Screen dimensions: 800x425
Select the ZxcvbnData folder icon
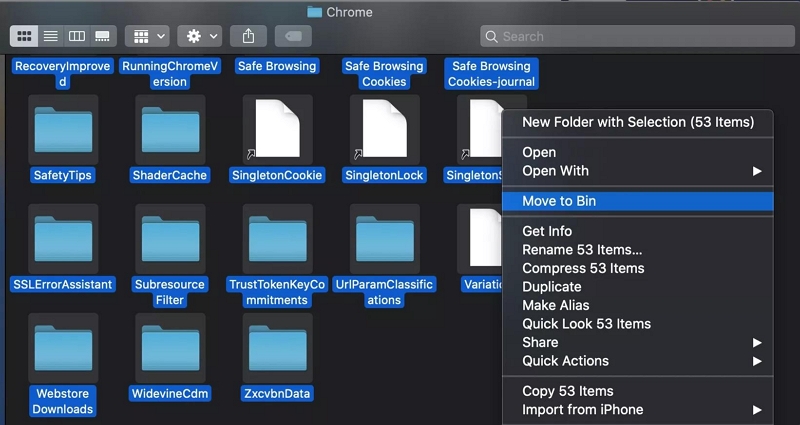coord(278,348)
